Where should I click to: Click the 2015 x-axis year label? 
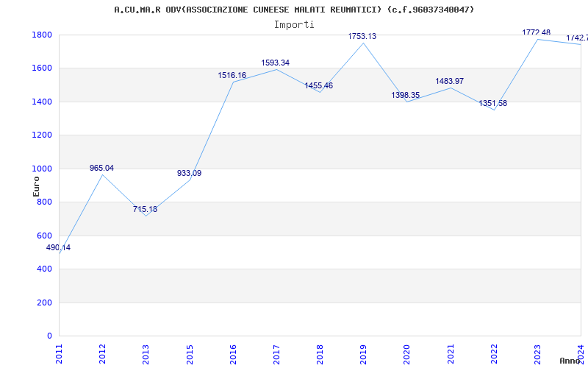(190, 354)
